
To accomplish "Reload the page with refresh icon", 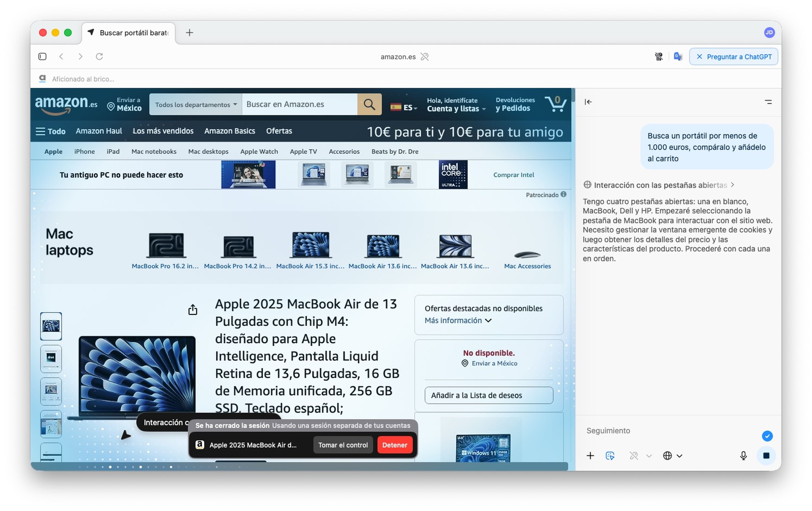I will click(99, 57).
